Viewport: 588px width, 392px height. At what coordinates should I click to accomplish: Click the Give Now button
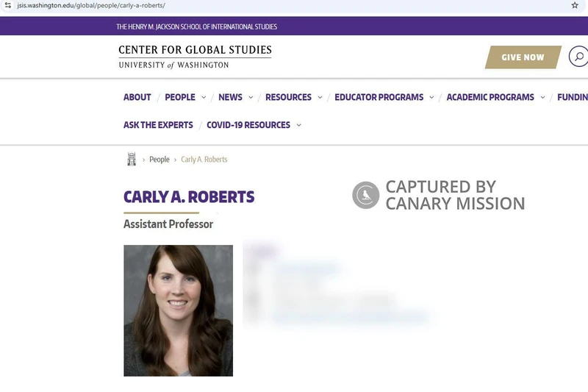pyautogui.click(x=523, y=57)
